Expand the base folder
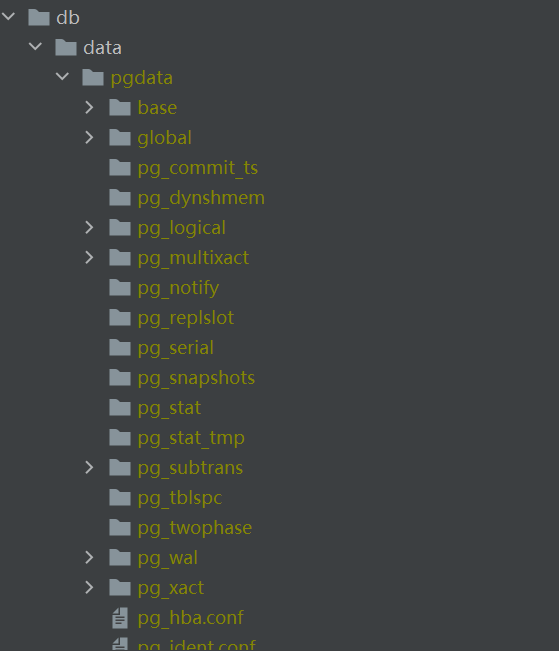 (89, 108)
